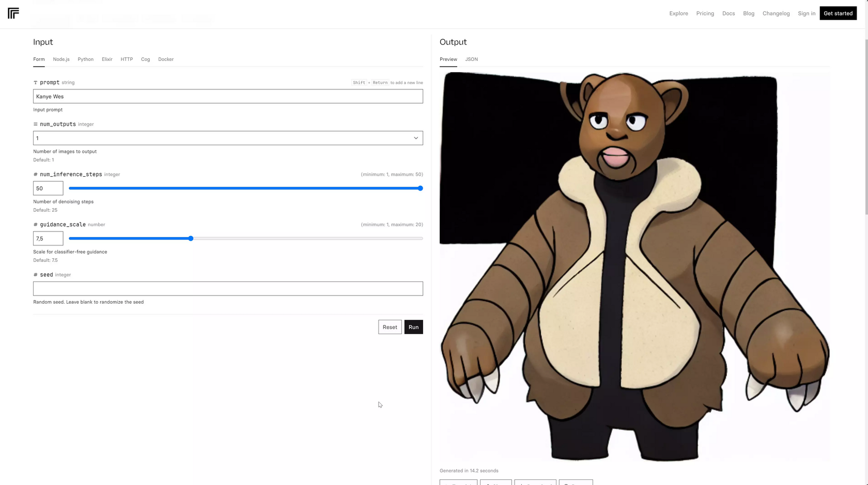Click the Input section heading
The image size is (868, 485).
pos(43,42)
